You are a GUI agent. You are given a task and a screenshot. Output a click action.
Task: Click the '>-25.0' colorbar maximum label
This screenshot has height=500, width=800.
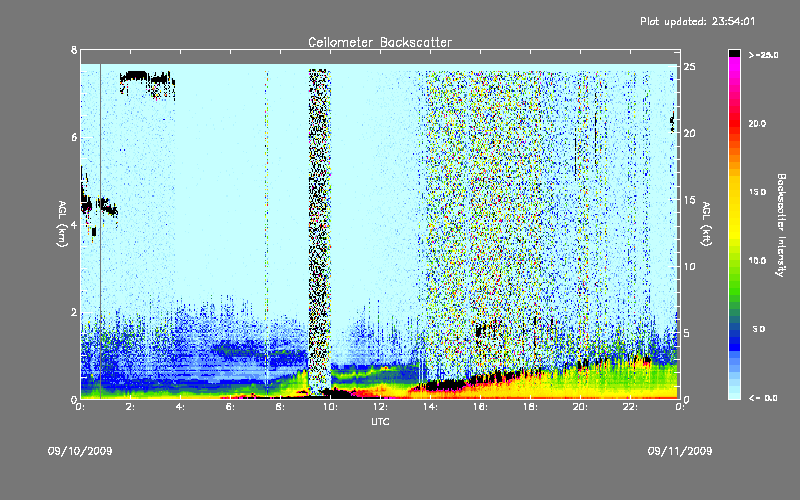[763, 55]
